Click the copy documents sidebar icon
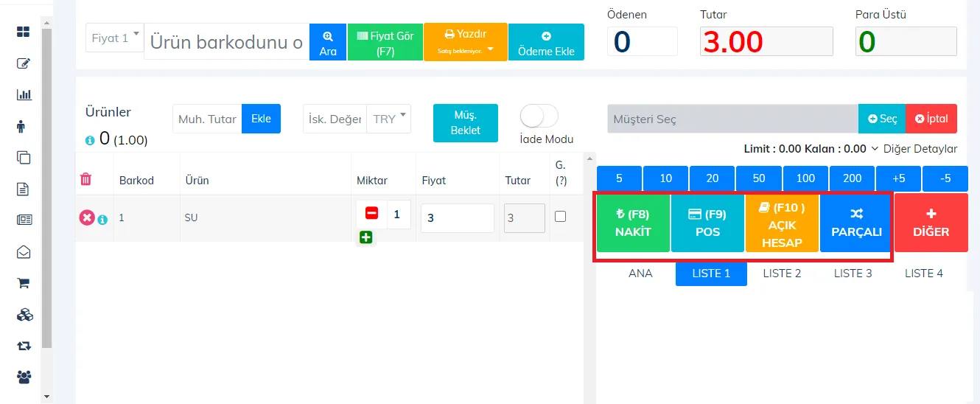Screen dimensions: 980x404 24,157
